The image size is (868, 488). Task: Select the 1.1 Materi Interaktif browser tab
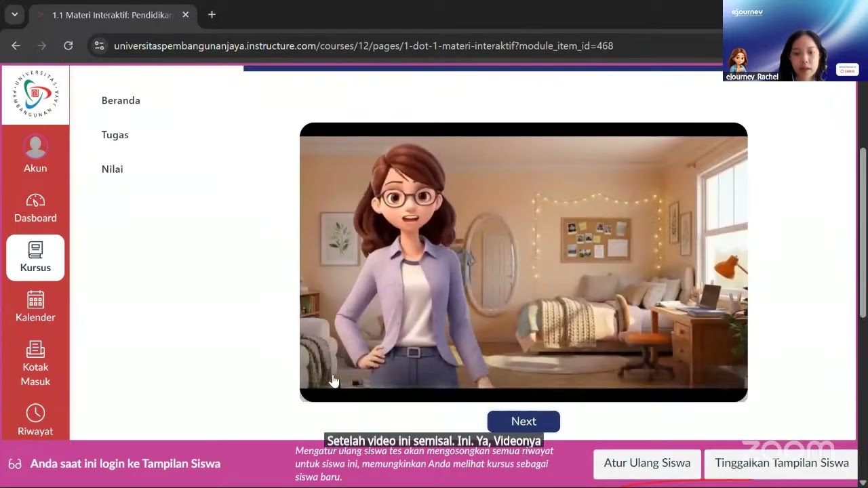(x=112, y=14)
